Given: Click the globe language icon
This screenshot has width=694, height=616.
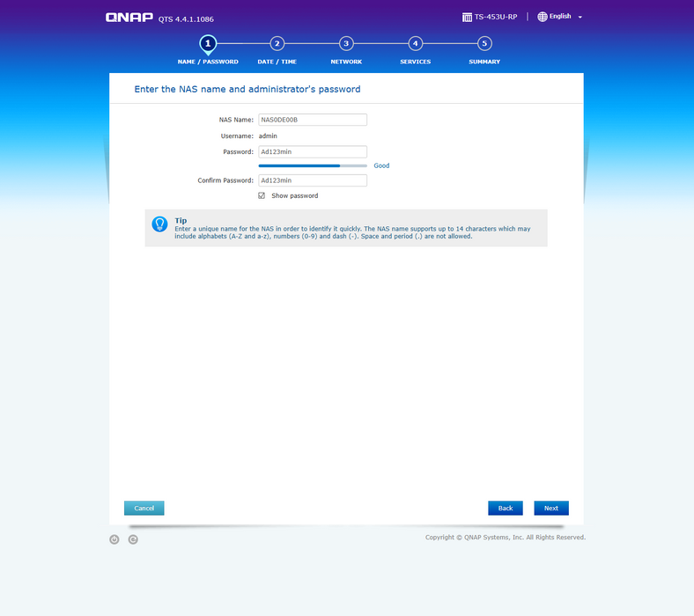Looking at the screenshot, I should click(543, 17).
